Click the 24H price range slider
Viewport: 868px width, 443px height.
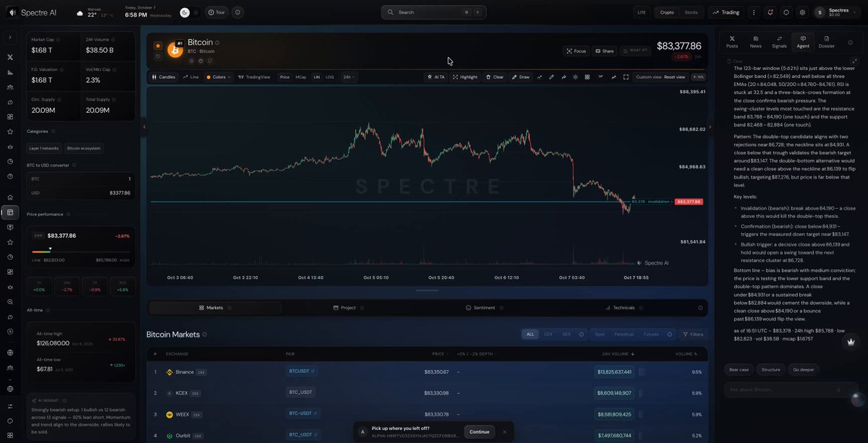pos(81,251)
